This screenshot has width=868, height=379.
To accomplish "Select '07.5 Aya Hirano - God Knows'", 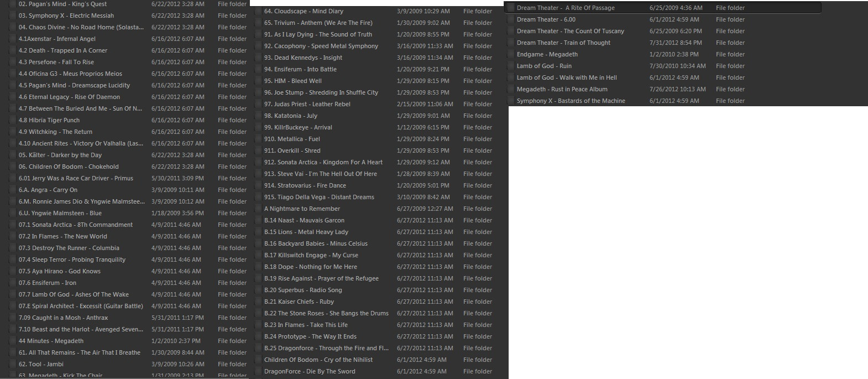I will [60, 271].
